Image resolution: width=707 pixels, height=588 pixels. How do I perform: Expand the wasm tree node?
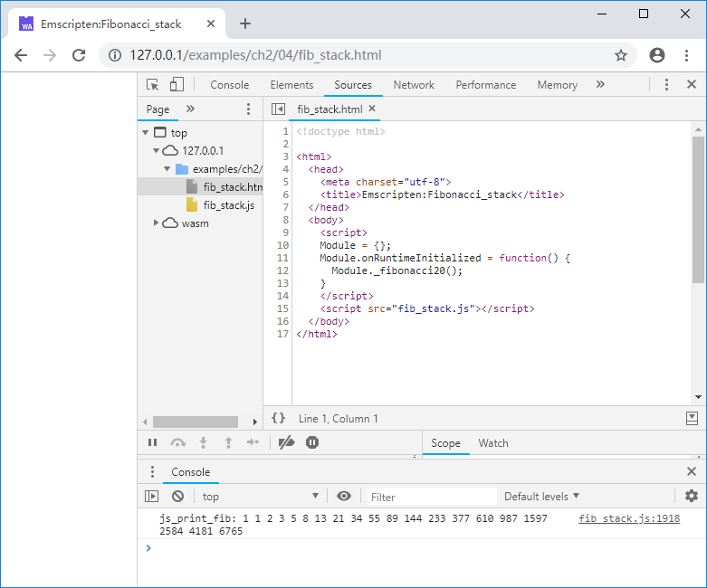click(x=156, y=223)
